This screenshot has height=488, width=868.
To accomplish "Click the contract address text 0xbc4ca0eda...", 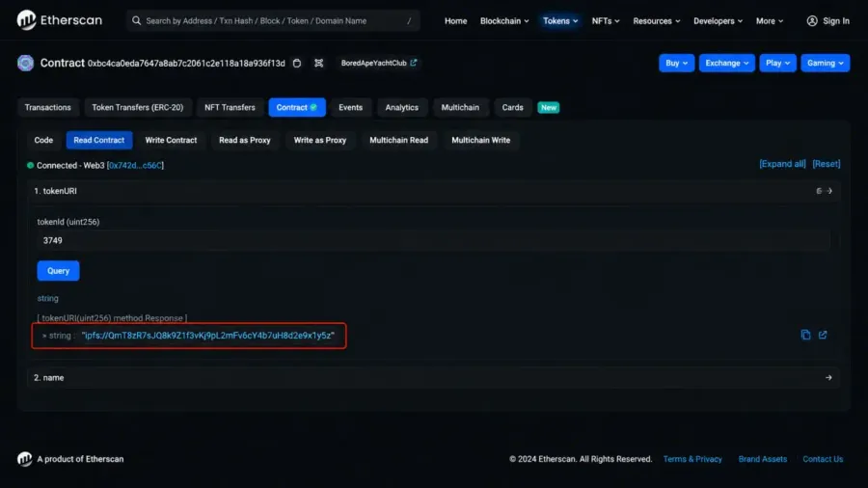I will click(186, 64).
